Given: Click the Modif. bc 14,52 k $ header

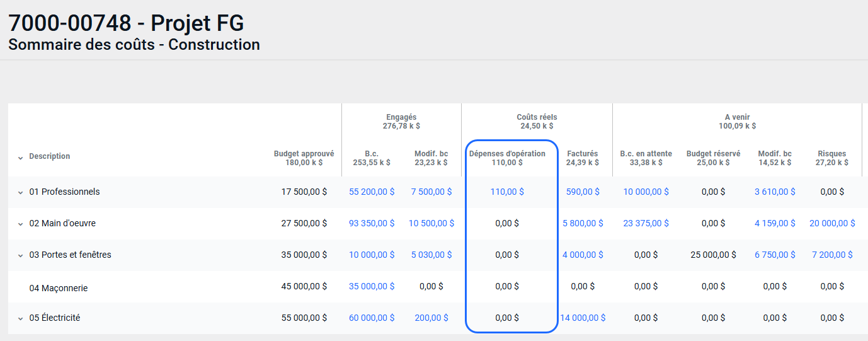Looking at the screenshot, I should pyautogui.click(x=775, y=158).
